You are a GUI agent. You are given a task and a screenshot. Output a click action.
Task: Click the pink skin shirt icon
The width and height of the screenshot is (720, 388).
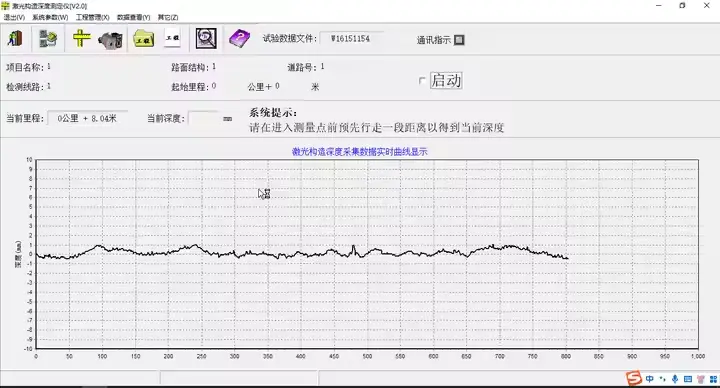701,379
